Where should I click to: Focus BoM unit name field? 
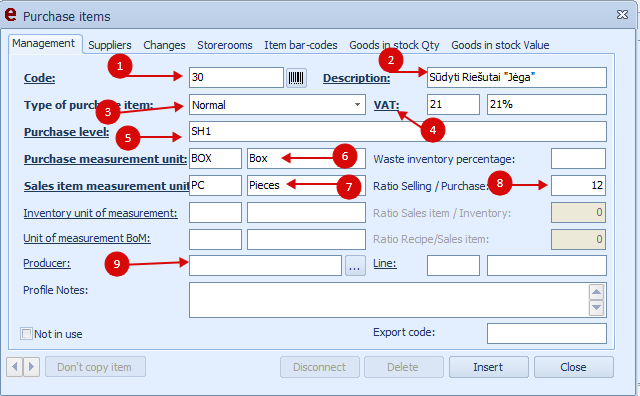click(306, 239)
